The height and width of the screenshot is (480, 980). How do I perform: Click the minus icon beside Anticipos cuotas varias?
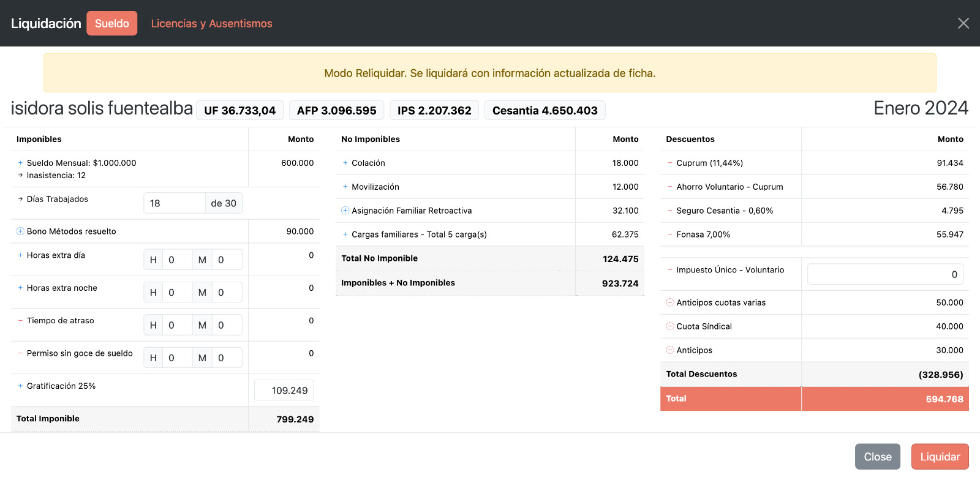tap(670, 302)
